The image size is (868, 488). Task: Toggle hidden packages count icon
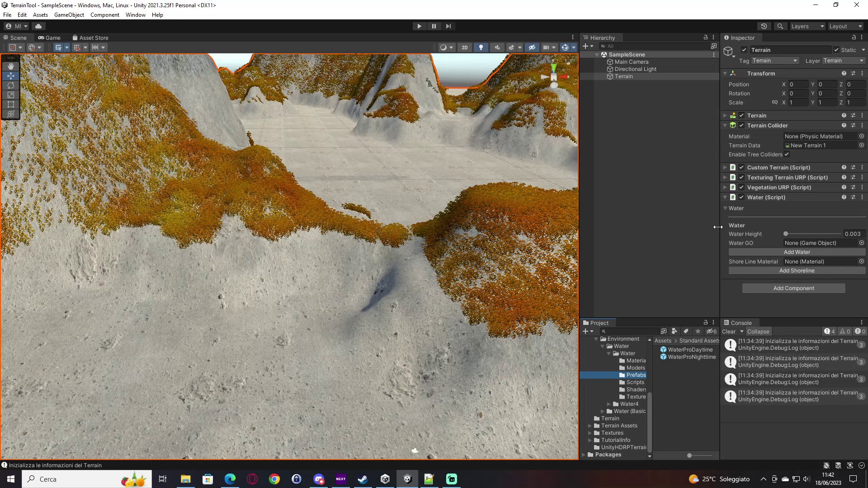click(712, 331)
